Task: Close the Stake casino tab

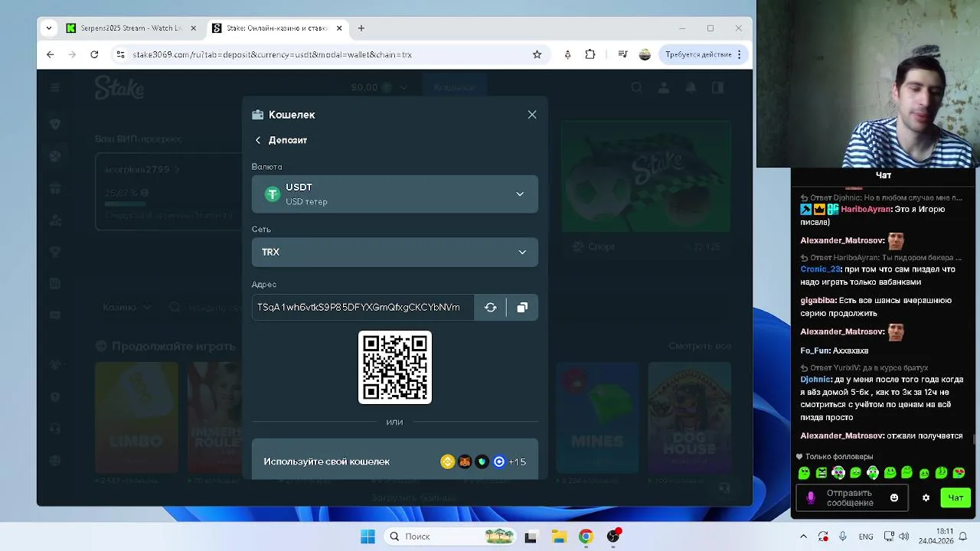Action: (339, 28)
